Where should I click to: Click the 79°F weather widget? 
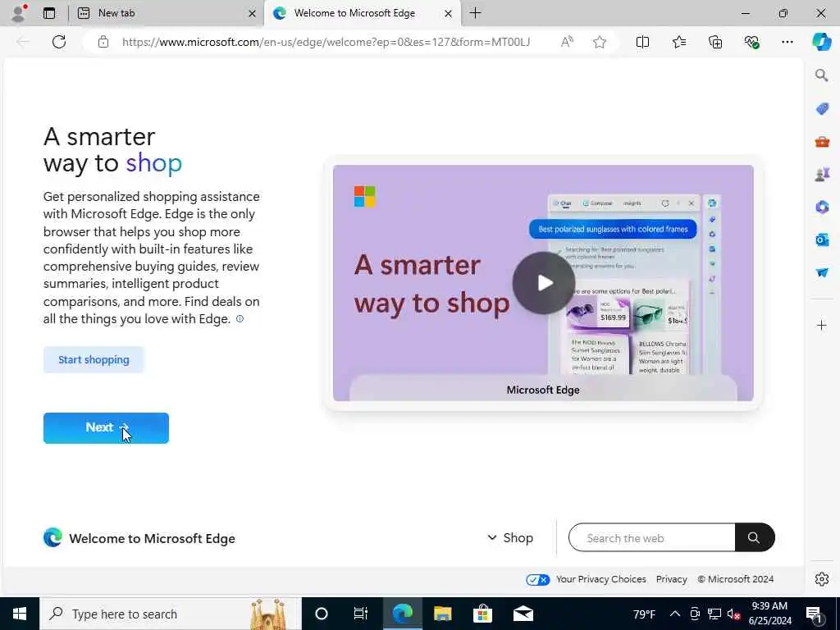point(644,614)
